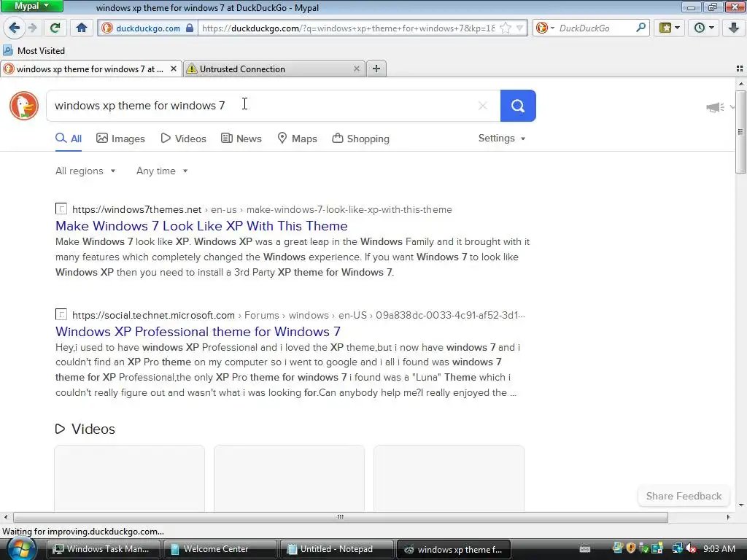
Task: Go to the browser Home page
Action: click(x=82, y=28)
